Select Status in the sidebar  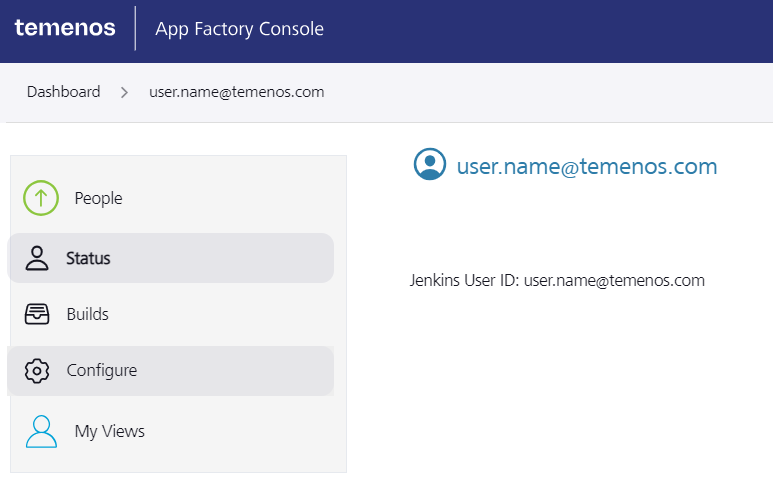click(171, 258)
